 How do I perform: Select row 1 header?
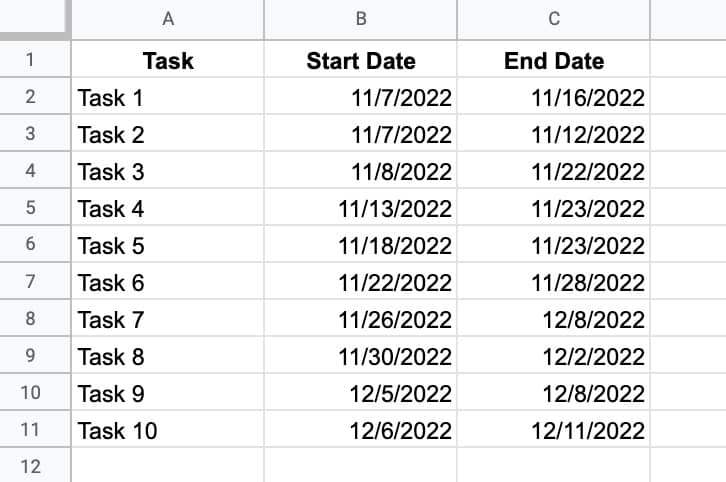(30, 60)
